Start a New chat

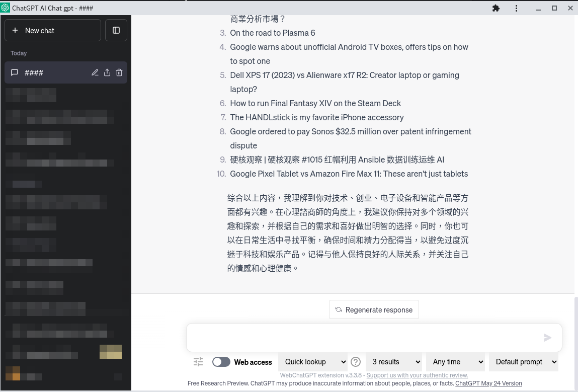(x=53, y=30)
